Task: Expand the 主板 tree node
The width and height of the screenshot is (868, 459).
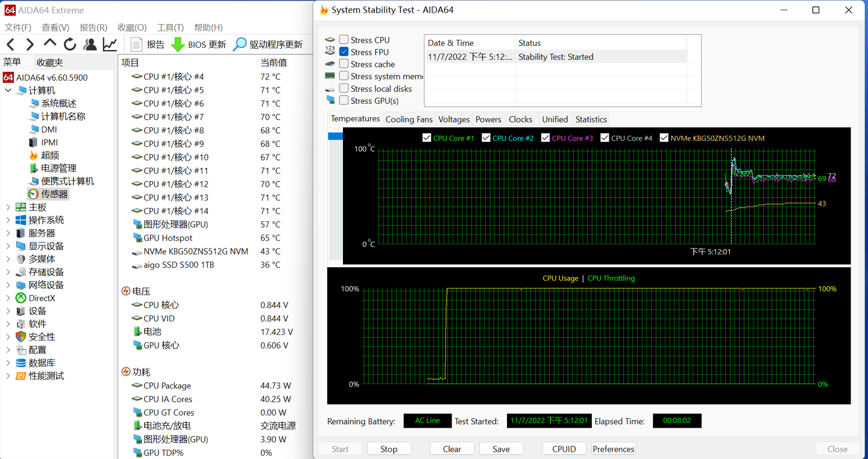Action: [8, 207]
